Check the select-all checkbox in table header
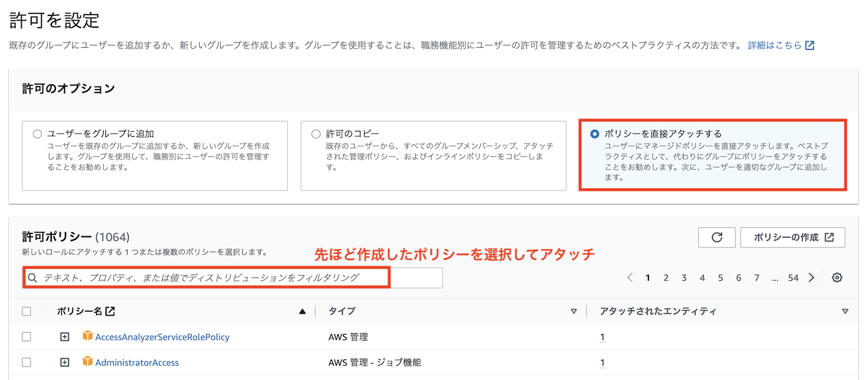Screen dimensions: 868x380 [25, 310]
